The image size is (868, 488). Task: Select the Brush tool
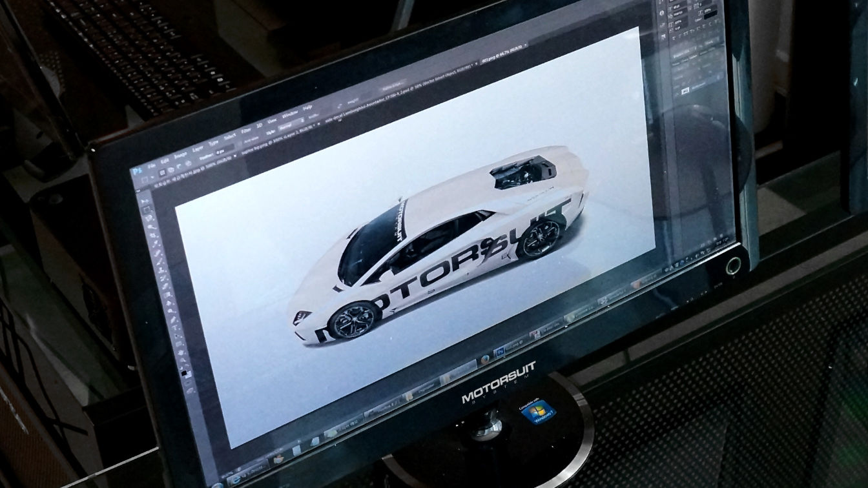click(x=160, y=261)
